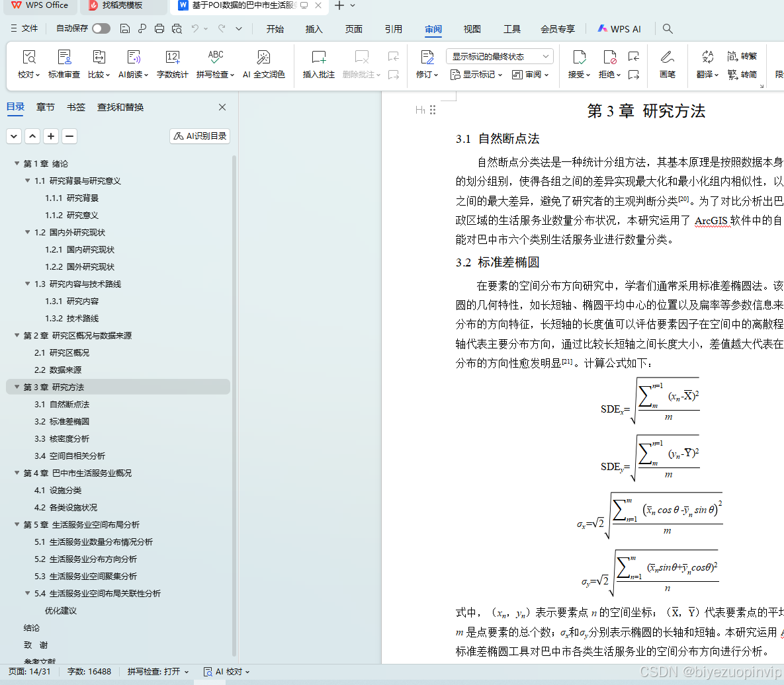Switch to the 引用 ribbon tab
Viewport: 784px width, 685px height.
click(394, 29)
